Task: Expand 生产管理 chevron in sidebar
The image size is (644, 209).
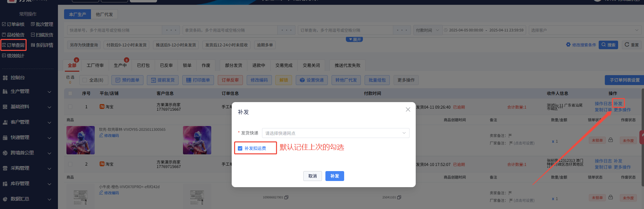Action: coord(49,92)
